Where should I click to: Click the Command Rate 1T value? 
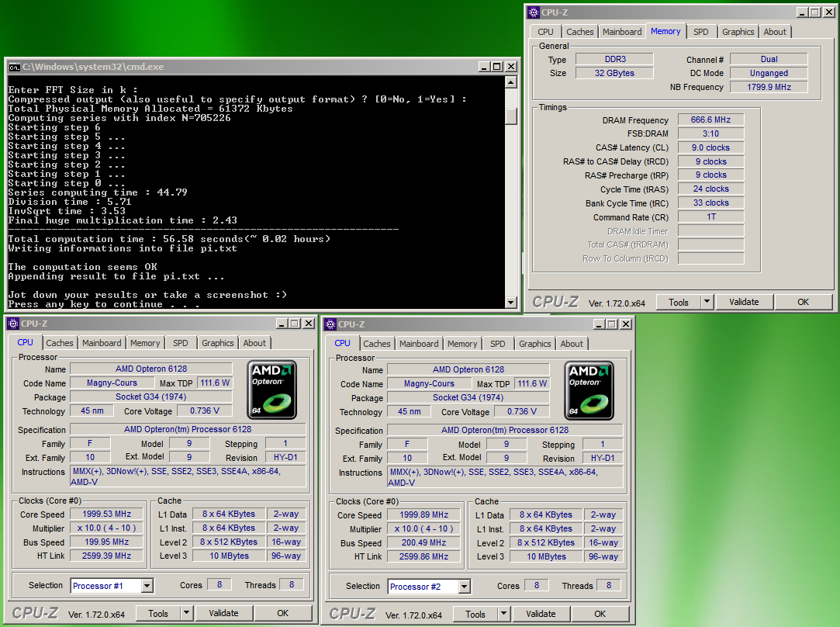710,217
